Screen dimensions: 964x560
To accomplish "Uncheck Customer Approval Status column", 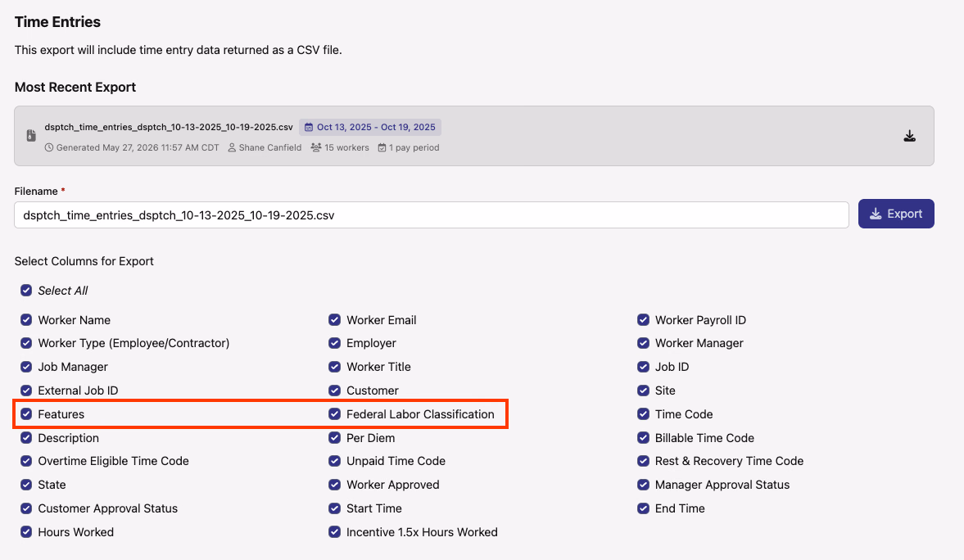I will (26, 508).
